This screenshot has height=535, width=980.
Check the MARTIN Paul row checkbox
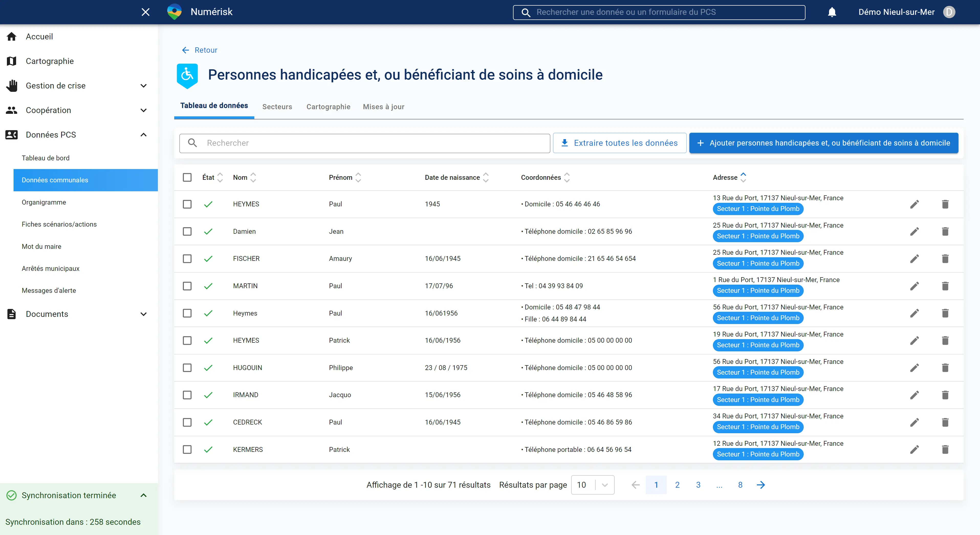coord(187,286)
